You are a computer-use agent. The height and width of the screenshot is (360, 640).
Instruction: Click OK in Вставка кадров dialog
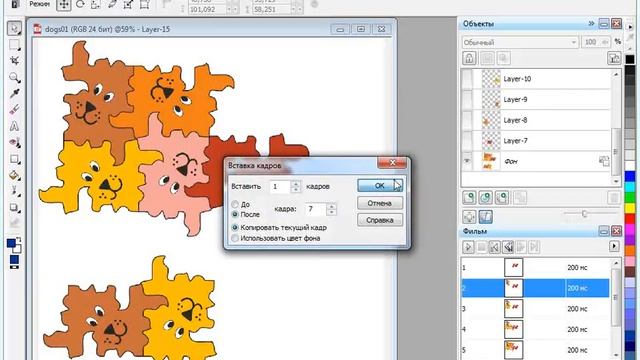pos(380,186)
